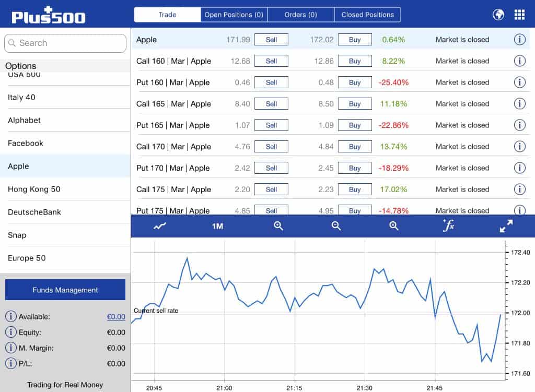
Task: Open the Orders (0) tab
Action: pyautogui.click(x=300, y=15)
